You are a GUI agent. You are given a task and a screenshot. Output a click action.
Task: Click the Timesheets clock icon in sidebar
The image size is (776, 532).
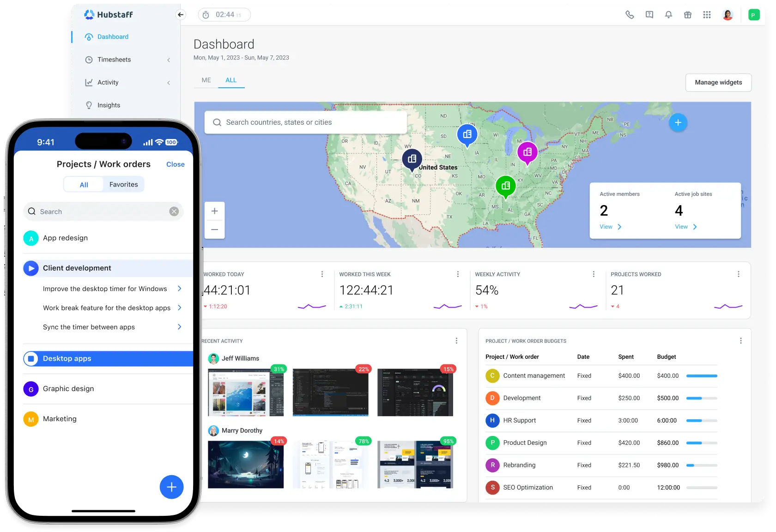point(89,60)
